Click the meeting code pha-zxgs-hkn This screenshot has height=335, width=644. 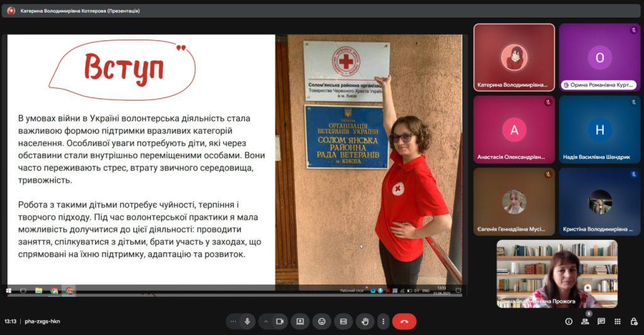pyautogui.click(x=42, y=321)
